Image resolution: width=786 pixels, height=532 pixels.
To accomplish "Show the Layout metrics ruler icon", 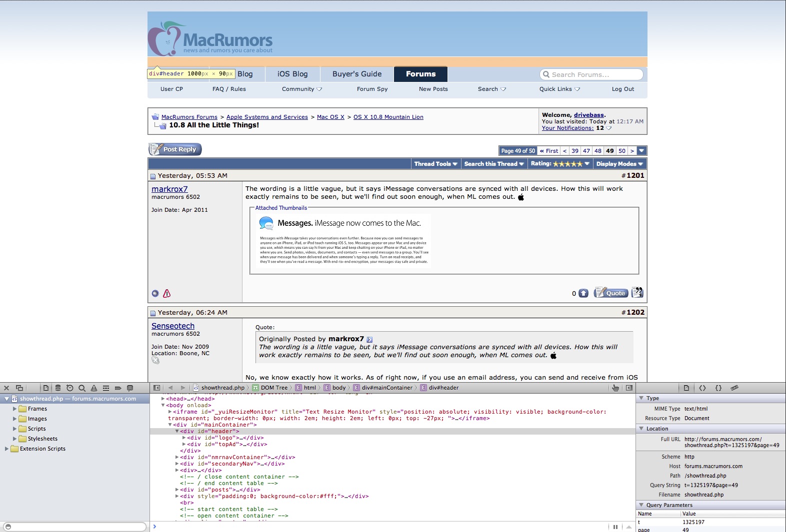I will (x=734, y=388).
